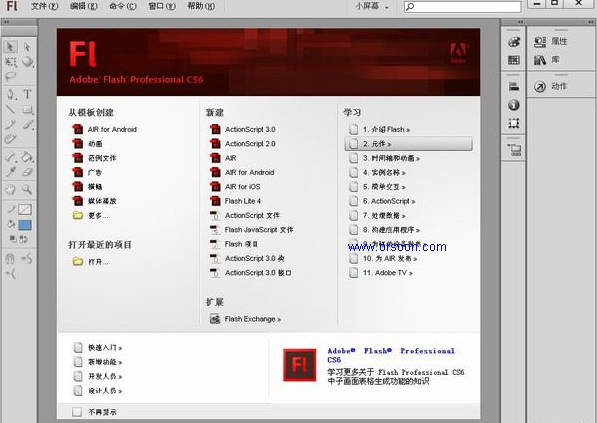Viewport: 597px width, 423px height.
Task: Click the Smooth option in tools panel
Action: pos(27,259)
